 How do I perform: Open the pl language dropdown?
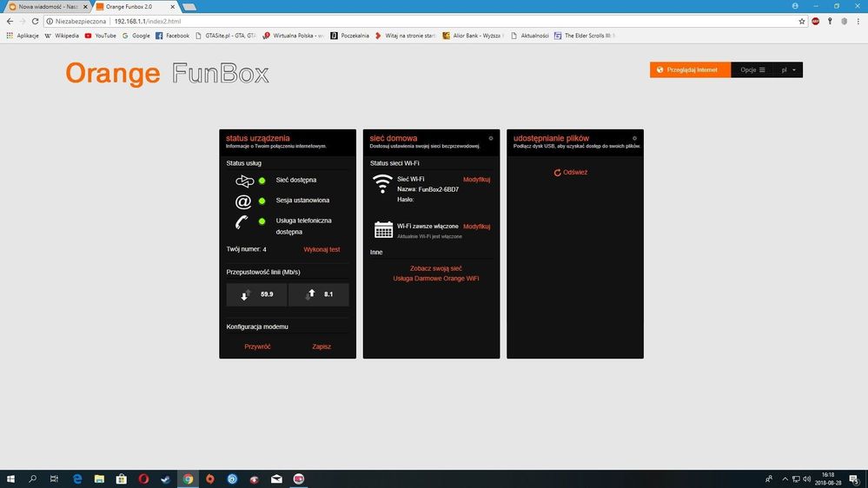point(789,69)
